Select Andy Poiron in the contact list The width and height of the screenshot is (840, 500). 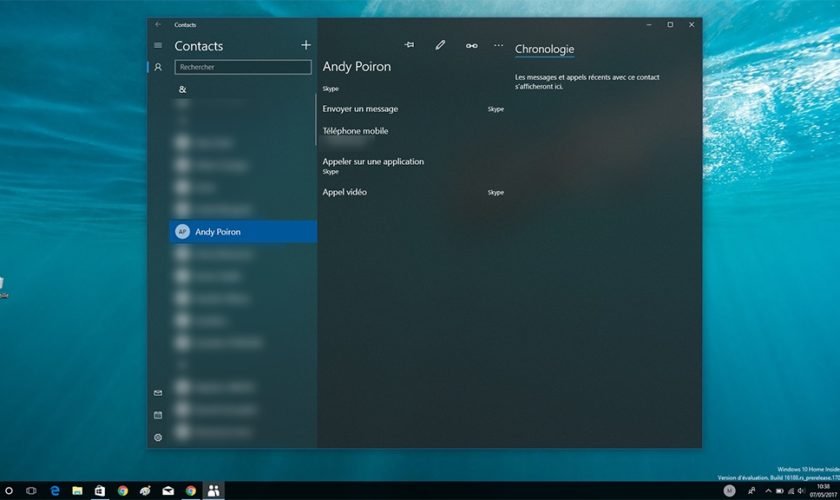[243, 232]
